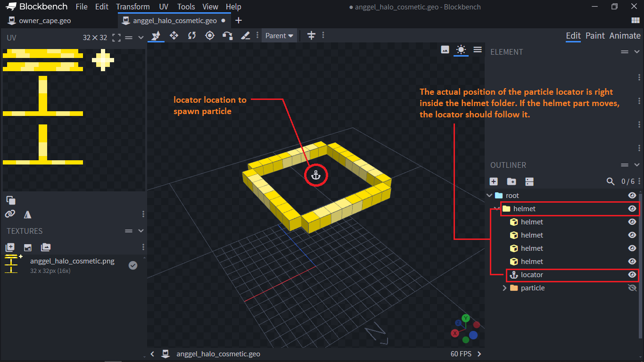This screenshot has width=644, height=362.
Task: Show the hidden particle group
Action: (632, 288)
